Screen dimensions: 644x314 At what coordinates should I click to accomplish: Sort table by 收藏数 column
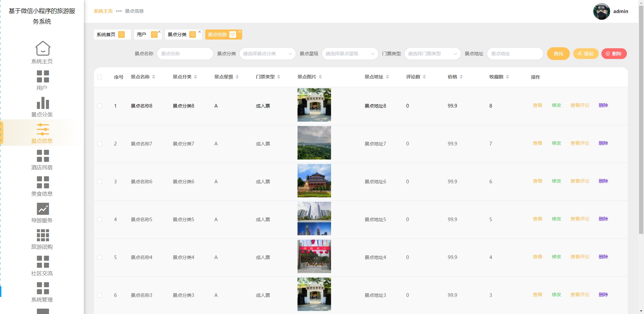coord(507,77)
